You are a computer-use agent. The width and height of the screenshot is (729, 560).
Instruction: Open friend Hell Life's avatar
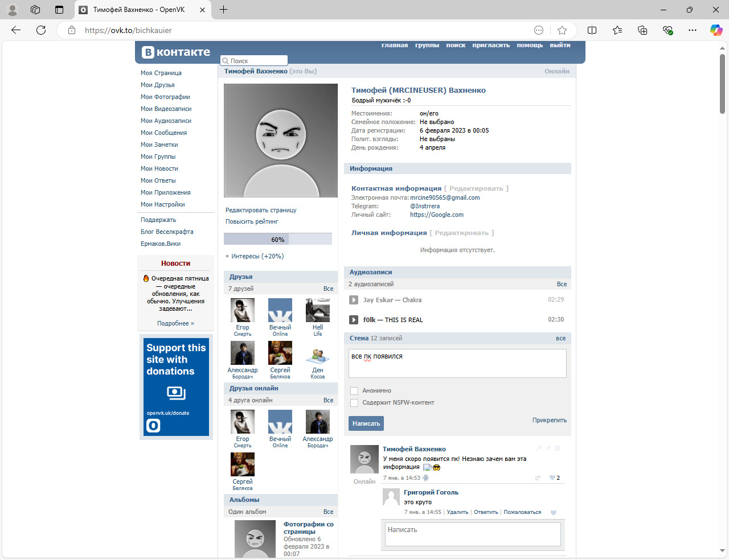(x=318, y=310)
